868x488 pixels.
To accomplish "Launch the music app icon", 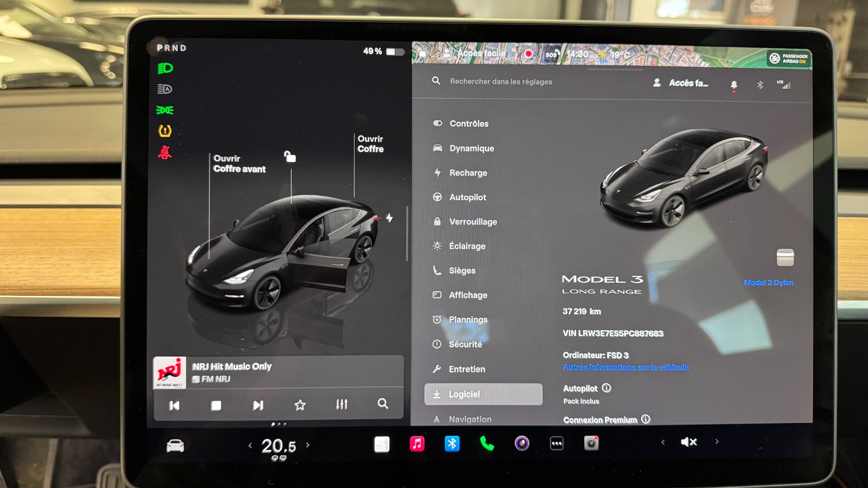I will tap(417, 444).
